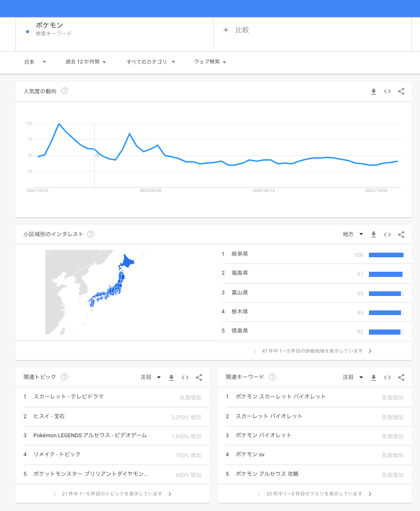Open the ウェブ検索 search type dropdown
Viewport: 420px width, 511px height.
pos(210,62)
